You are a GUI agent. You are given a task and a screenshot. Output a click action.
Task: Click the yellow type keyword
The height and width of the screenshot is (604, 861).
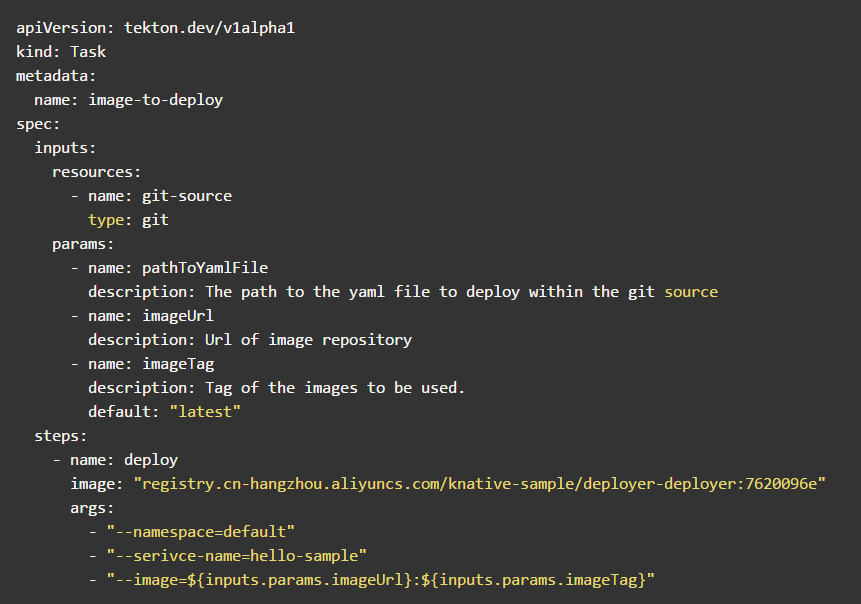coord(106,220)
